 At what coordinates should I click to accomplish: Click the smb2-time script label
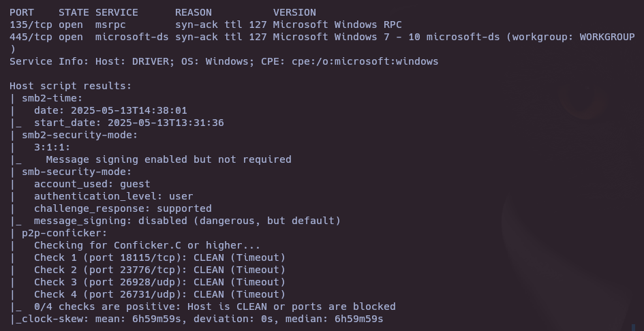tap(52, 99)
